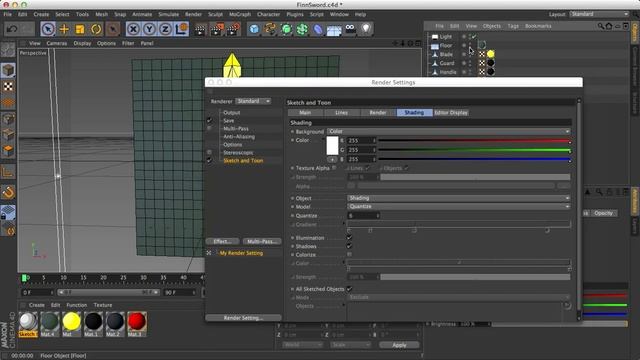640x360 pixels.
Task: Switch to the Lines tab
Action: (x=342, y=113)
